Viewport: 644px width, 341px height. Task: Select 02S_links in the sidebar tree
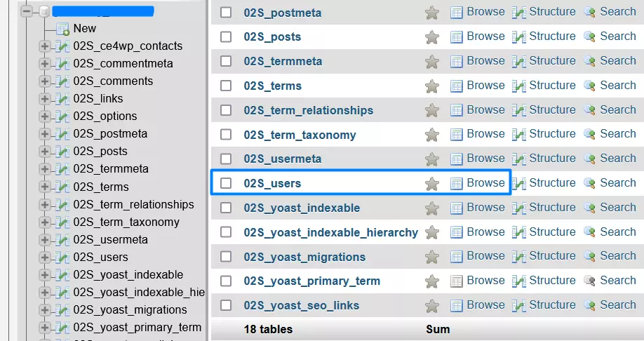pyautogui.click(x=98, y=99)
